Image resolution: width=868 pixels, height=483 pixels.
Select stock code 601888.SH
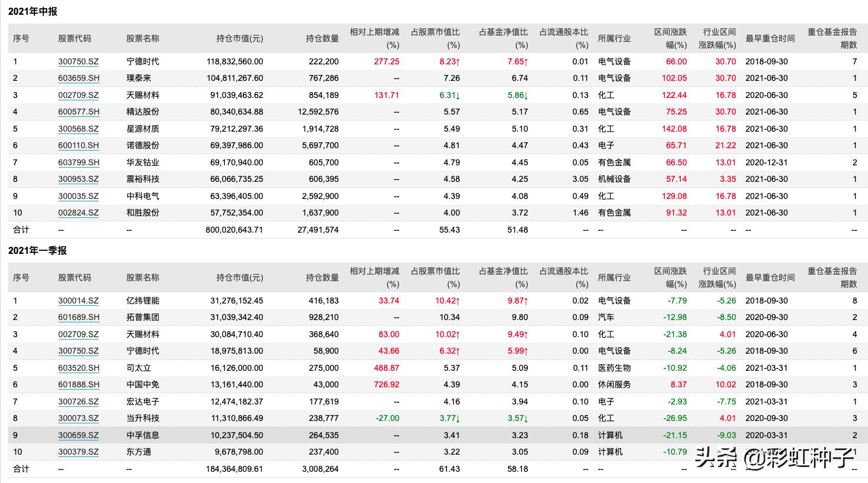tap(79, 384)
